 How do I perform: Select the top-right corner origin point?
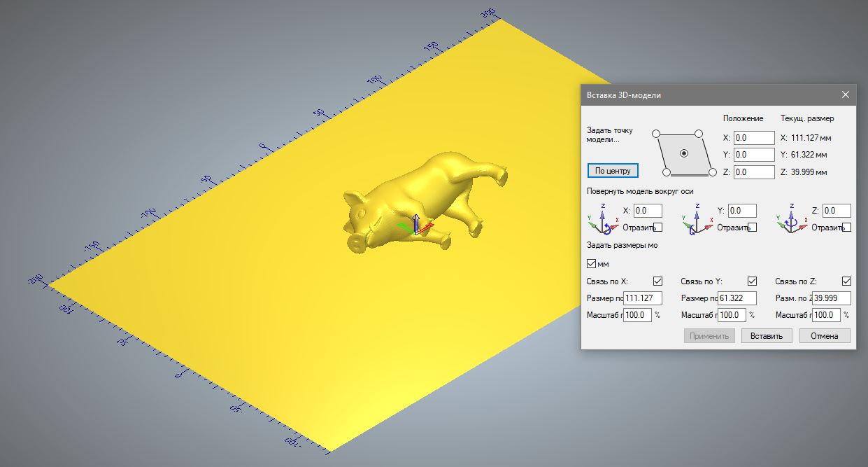click(698, 134)
